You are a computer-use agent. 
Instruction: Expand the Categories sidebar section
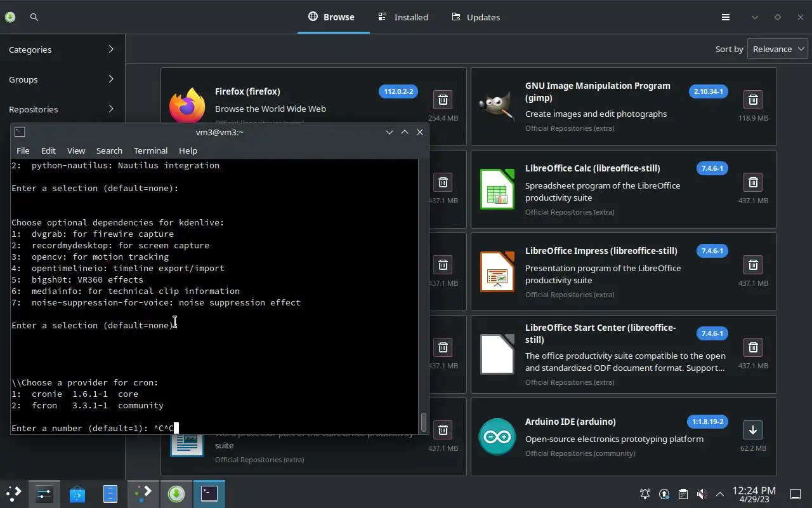coord(62,50)
